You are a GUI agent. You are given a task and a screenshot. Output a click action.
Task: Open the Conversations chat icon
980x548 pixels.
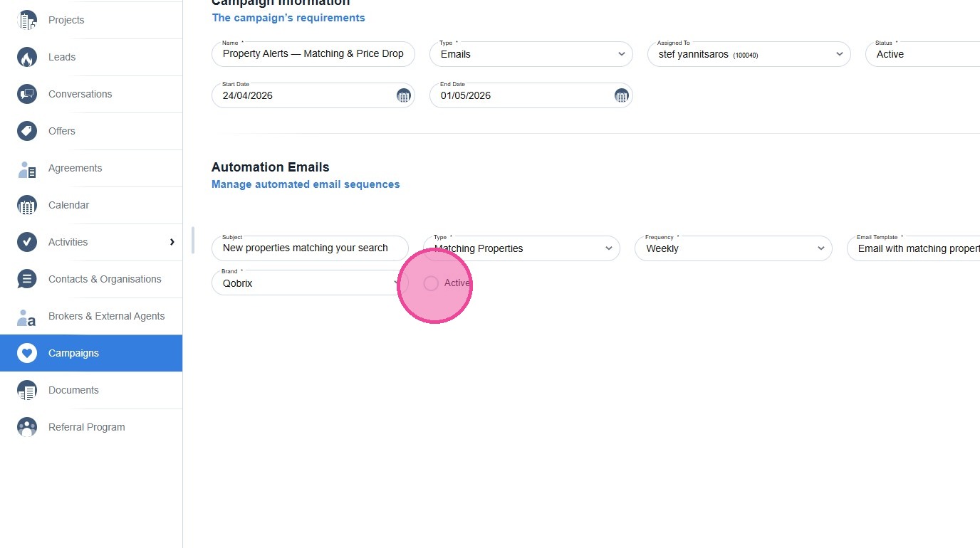[27, 94]
